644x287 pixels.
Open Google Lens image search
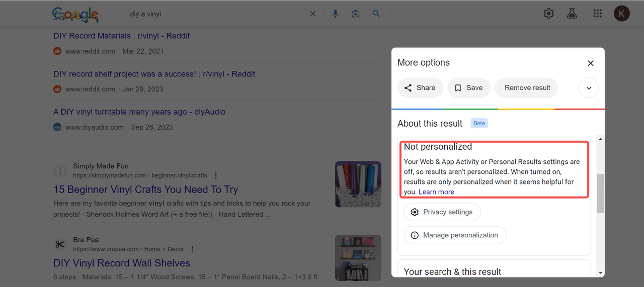355,14
